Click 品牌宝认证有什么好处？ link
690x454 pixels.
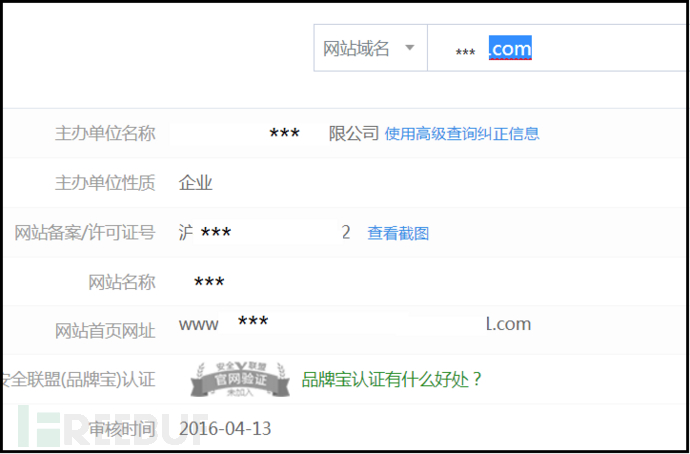(x=392, y=379)
